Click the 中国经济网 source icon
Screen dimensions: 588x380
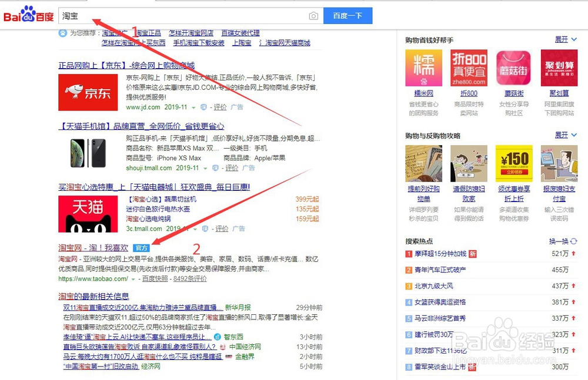223,347
